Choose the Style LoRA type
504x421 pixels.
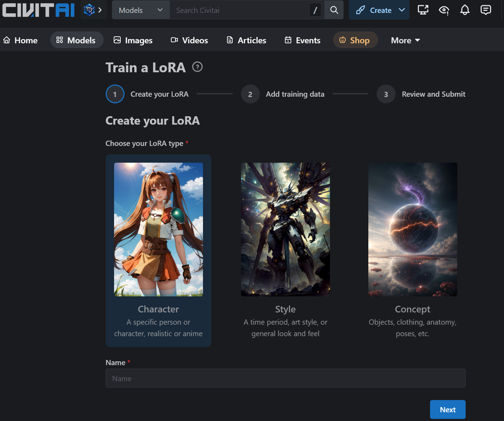tap(285, 251)
